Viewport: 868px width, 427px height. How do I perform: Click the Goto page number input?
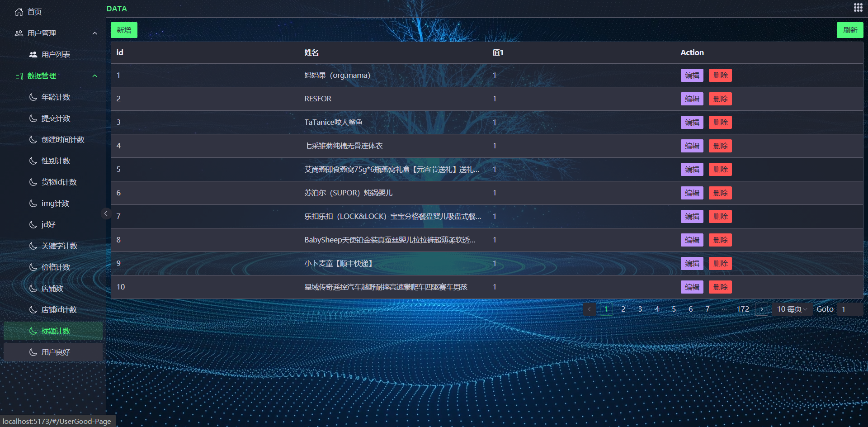click(x=849, y=309)
